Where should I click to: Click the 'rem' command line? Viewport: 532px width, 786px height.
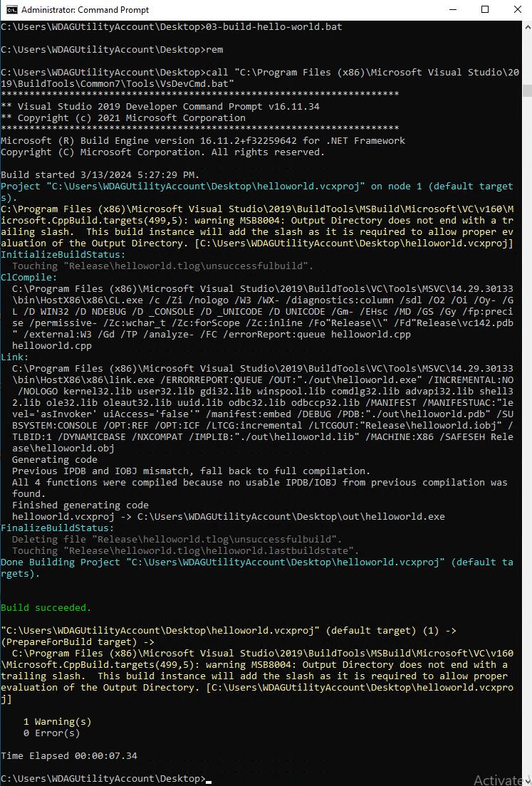click(x=112, y=50)
